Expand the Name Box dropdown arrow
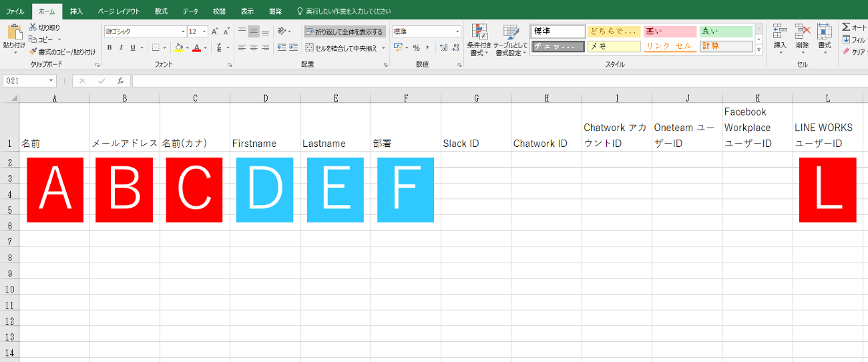This screenshot has width=868, height=362. [x=51, y=81]
